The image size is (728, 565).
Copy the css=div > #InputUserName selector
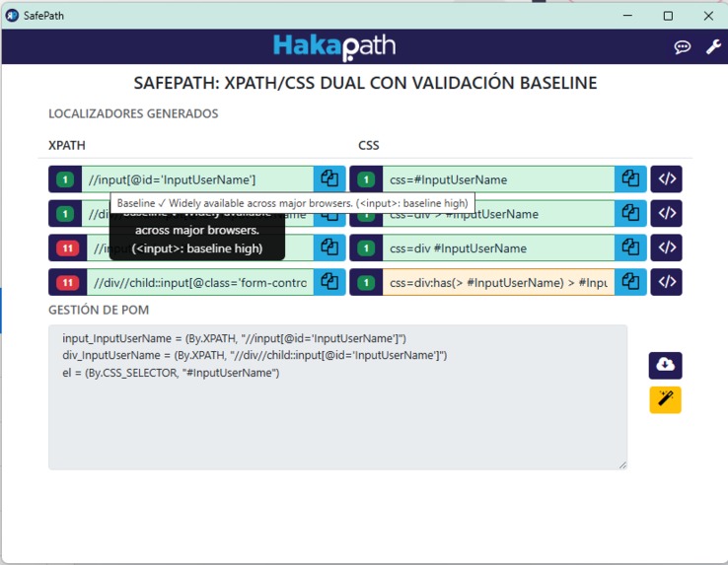point(630,214)
